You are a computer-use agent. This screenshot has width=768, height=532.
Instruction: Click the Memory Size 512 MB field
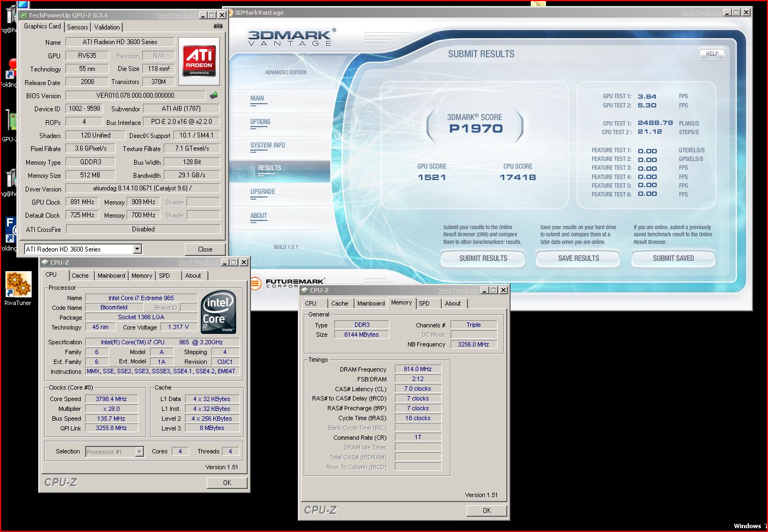click(x=90, y=175)
